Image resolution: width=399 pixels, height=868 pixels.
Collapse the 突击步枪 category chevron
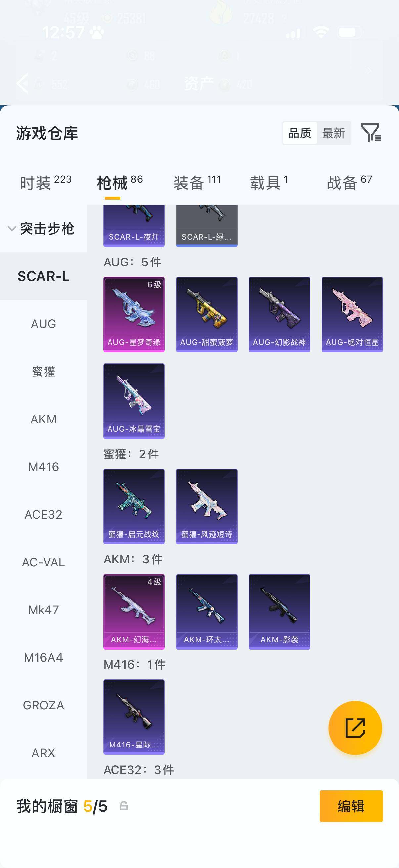coord(12,228)
